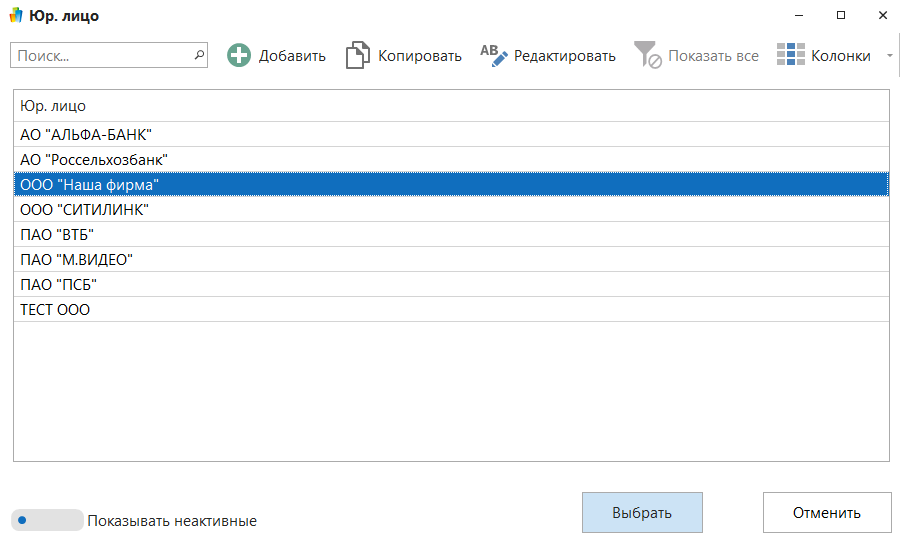The height and width of the screenshot is (551, 903).
Task: Click the Show all filter icon
Action: pyautogui.click(x=647, y=55)
